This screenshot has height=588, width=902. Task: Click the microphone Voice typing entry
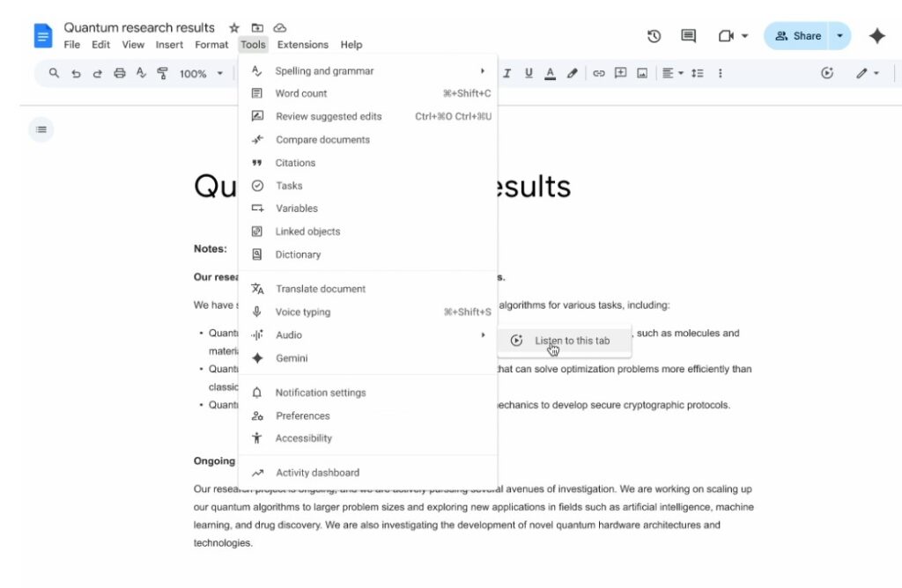click(x=368, y=312)
